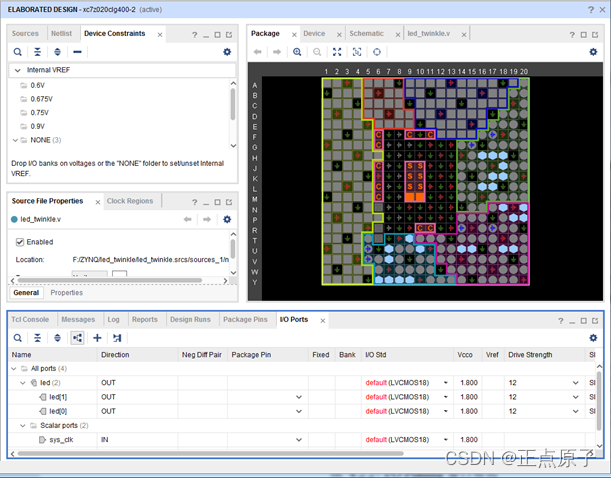The width and height of the screenshot is (611, 478).
Task: Open I/O Ports settings gear
Action: (x=593, y=338)
